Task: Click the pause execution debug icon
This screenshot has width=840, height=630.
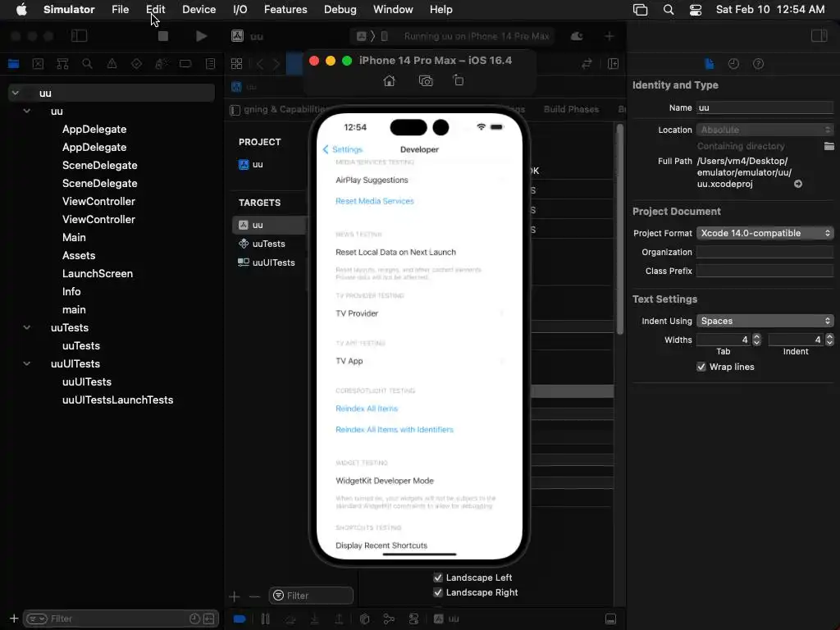Action: [x=265, y=619]
